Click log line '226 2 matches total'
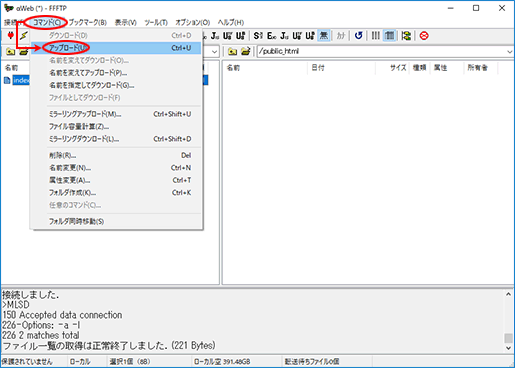 (41, 335)
